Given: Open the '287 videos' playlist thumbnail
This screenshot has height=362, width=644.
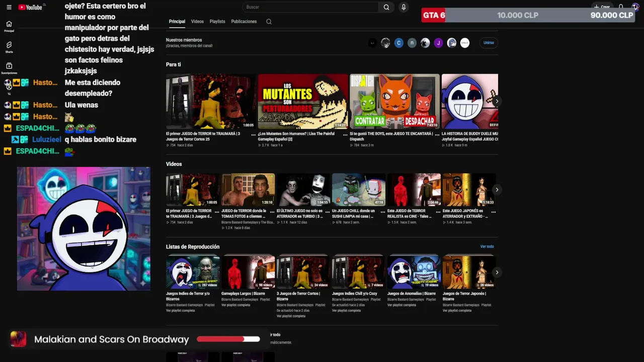Looking at the screenshot, I should (x=193, y=273).
